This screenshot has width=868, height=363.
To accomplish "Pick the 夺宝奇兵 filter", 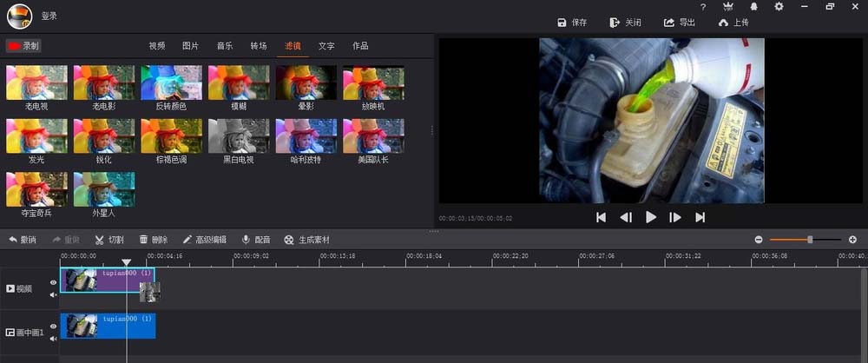I will tap(36, 189).
